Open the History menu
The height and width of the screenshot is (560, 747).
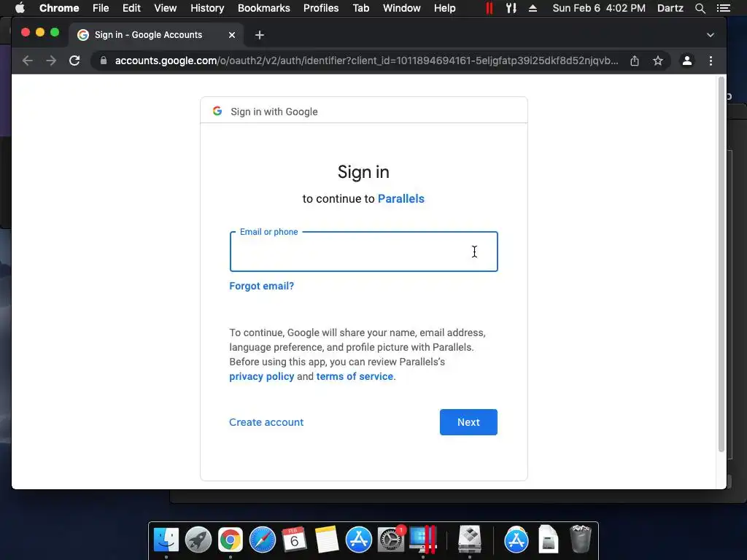(207, 8)
